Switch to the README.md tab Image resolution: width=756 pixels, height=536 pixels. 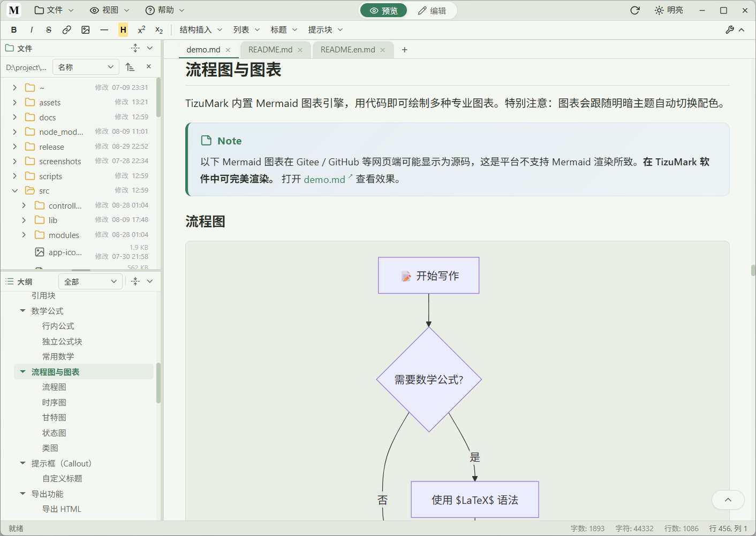(270, 50)
